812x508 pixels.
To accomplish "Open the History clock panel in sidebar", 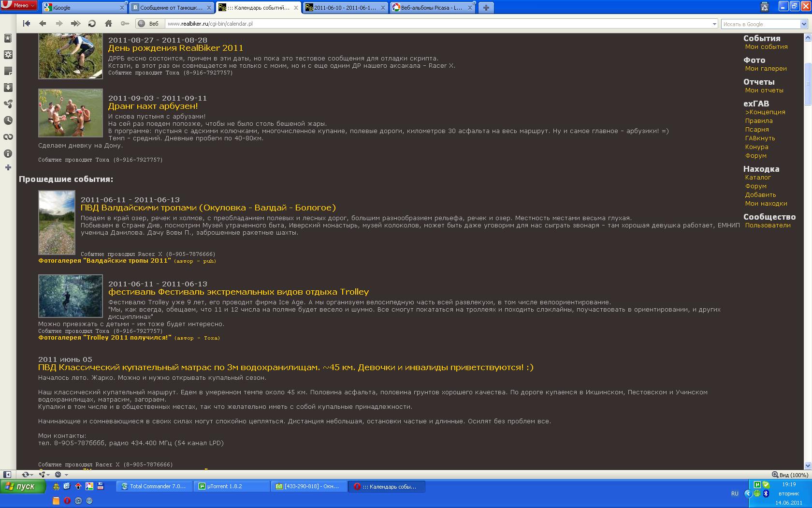I will click(8, 120).
